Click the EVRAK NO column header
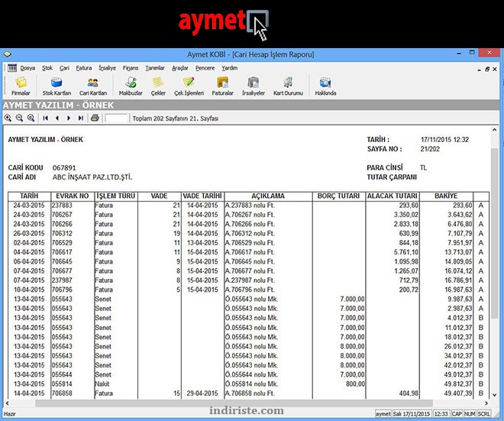504x421 pixels. (73, 196)
